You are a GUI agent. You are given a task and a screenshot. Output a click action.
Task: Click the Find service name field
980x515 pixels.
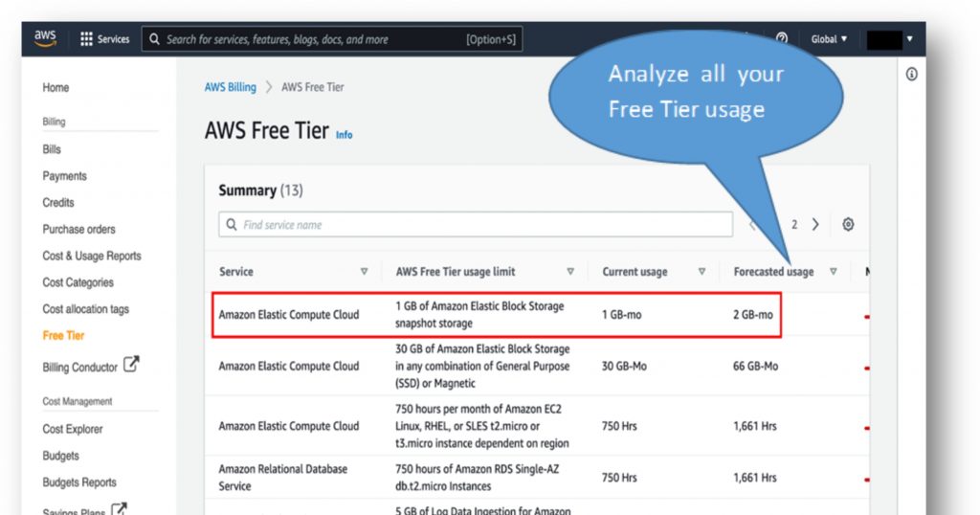[x=476, y=224]
